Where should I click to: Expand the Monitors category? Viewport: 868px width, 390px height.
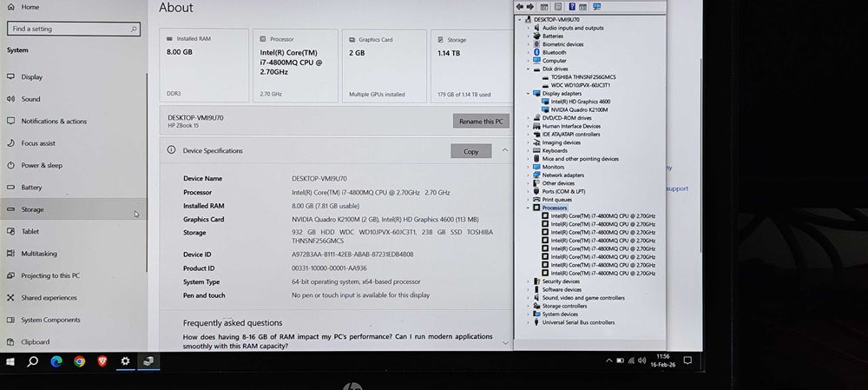pyautogui.click(x=528, y=167)
